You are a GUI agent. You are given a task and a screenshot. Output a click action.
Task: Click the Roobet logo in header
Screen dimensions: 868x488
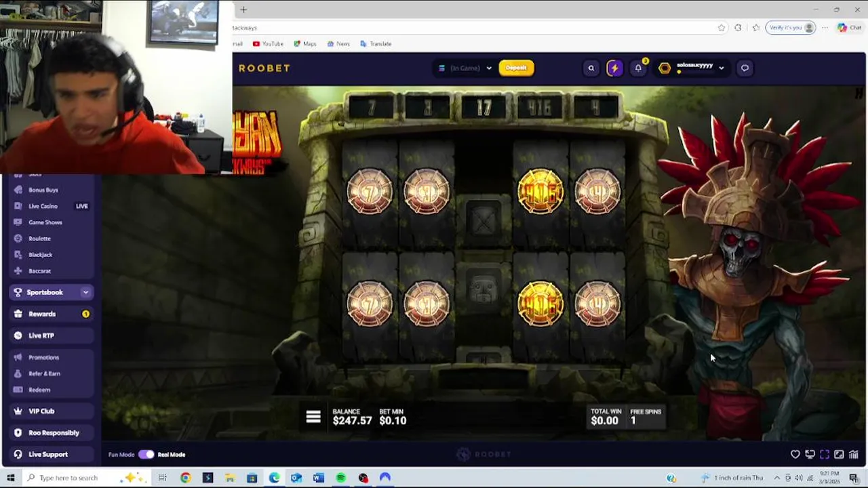[264, 68]
